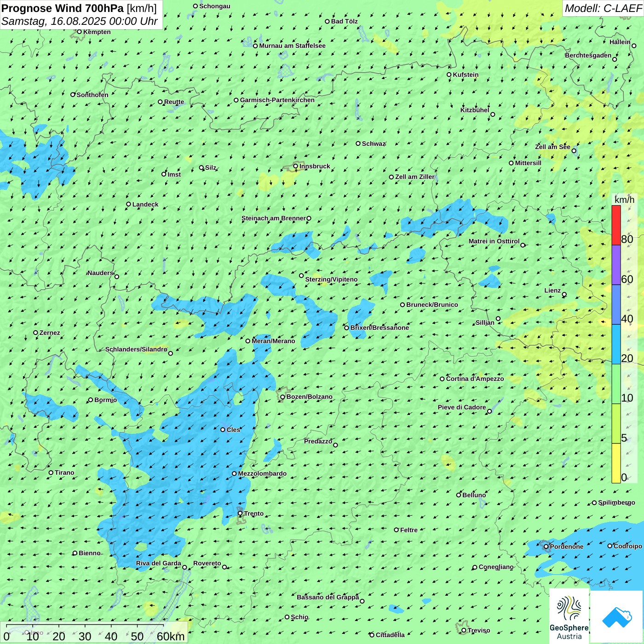Image resolution: width=644 pixels, height=644 pixels.
Task: Click the Rovereto label
Action: pyautogui.click(x=207, y=563)
